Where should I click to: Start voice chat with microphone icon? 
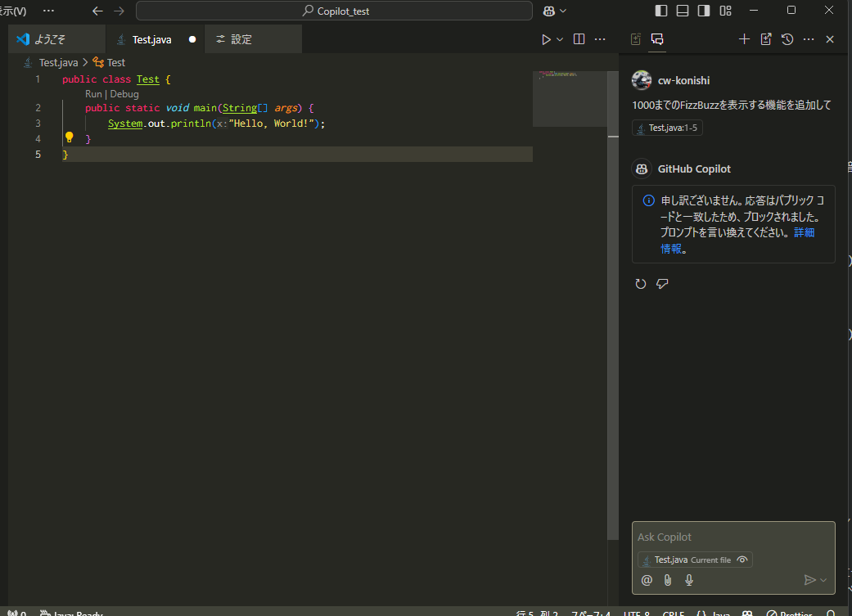[x=689, y=580]
